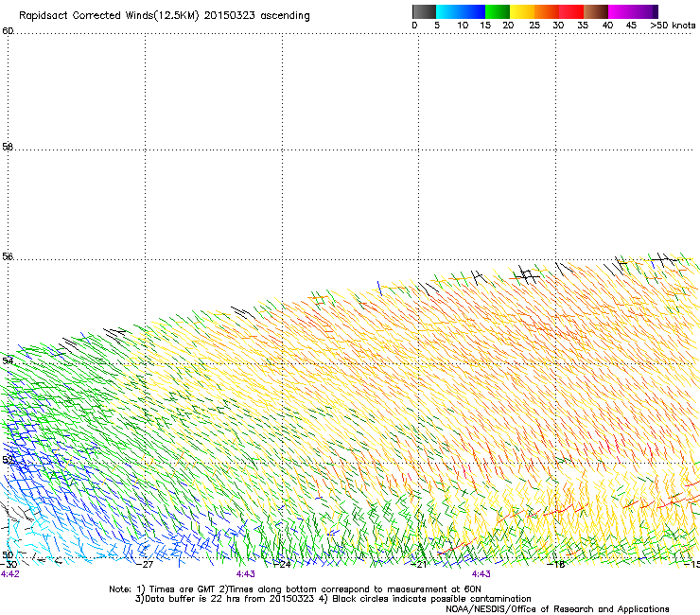Click the '4:43' time between -27 and -24
This screenshot has height=615, width=700.
point(246,574)
